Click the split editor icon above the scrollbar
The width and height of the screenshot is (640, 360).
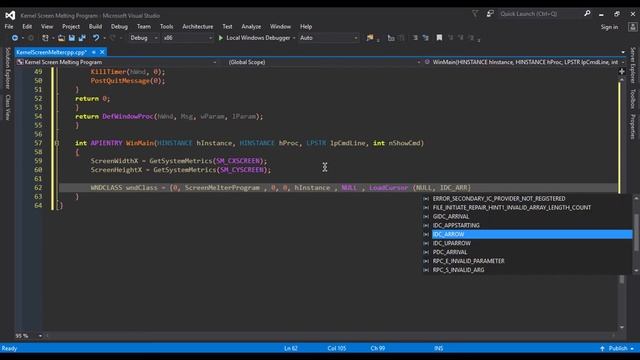(x=622, y=71)
